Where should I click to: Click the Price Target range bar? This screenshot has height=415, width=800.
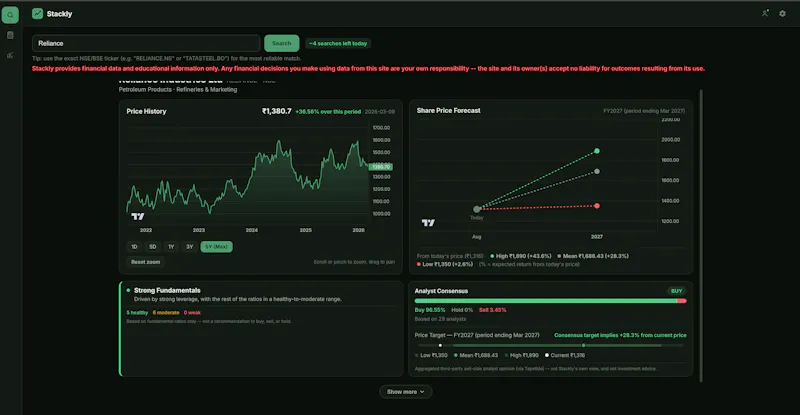551,346
